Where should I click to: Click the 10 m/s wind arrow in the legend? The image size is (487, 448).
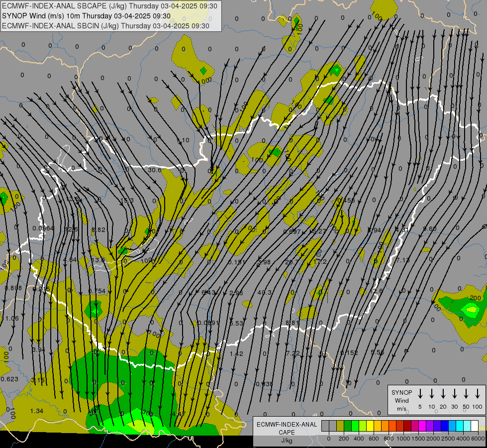pos(431,394)
